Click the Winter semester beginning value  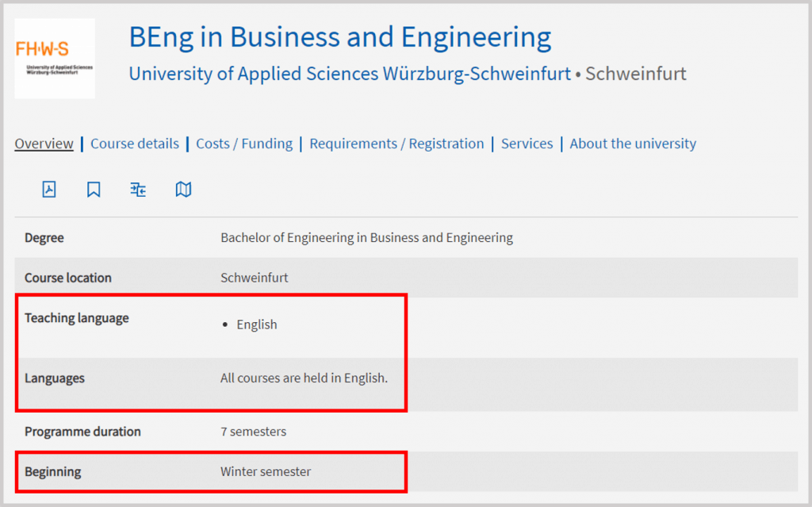(x=266, y=472)
